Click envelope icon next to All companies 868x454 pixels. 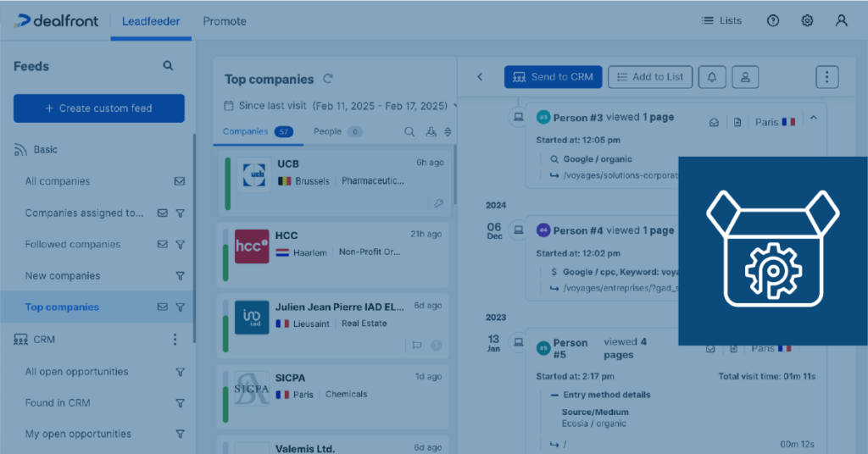click(x=180, y=181)
